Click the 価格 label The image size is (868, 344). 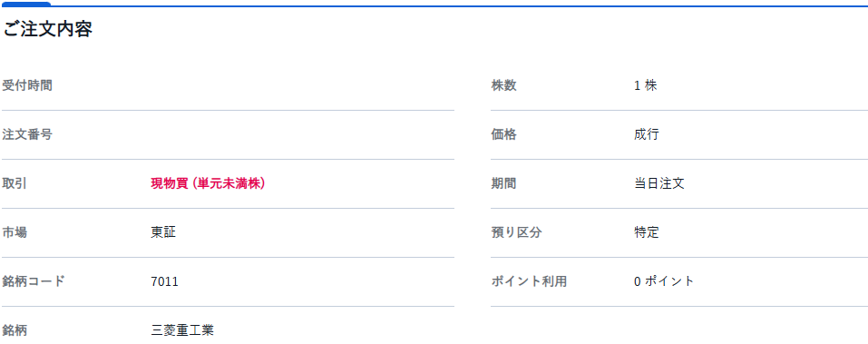pyautogui.click(x=503, y=134)
